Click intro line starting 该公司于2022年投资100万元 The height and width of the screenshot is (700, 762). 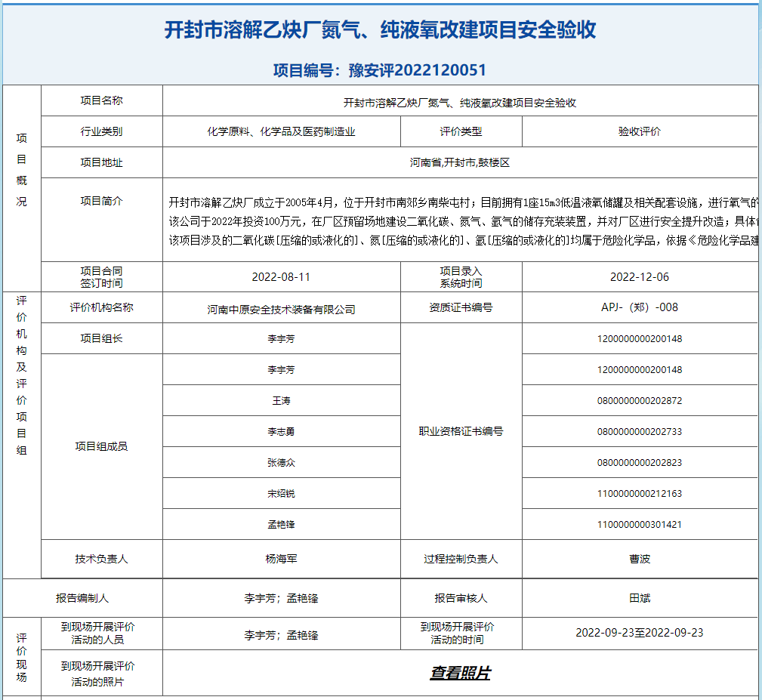tap(463, 222)
